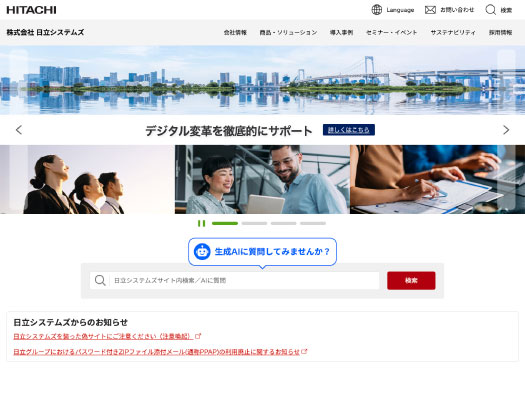The image size is (525, 400).
Task: Open the 商品・ソリューション menu
Action: (288, 32)
